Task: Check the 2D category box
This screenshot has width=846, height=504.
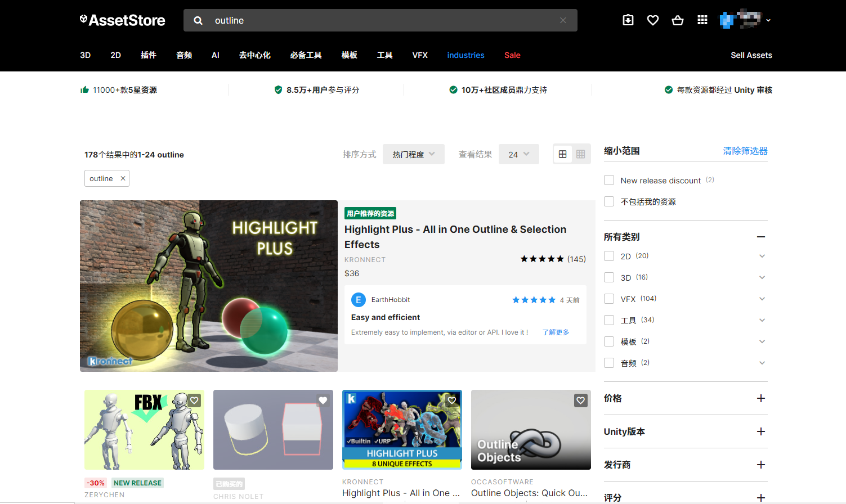Action: pyautogui.click(x=609, y=256)
